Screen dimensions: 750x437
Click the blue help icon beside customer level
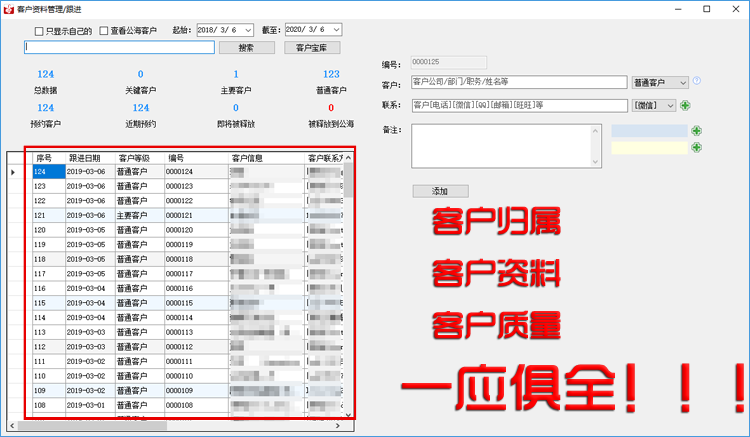697,81
